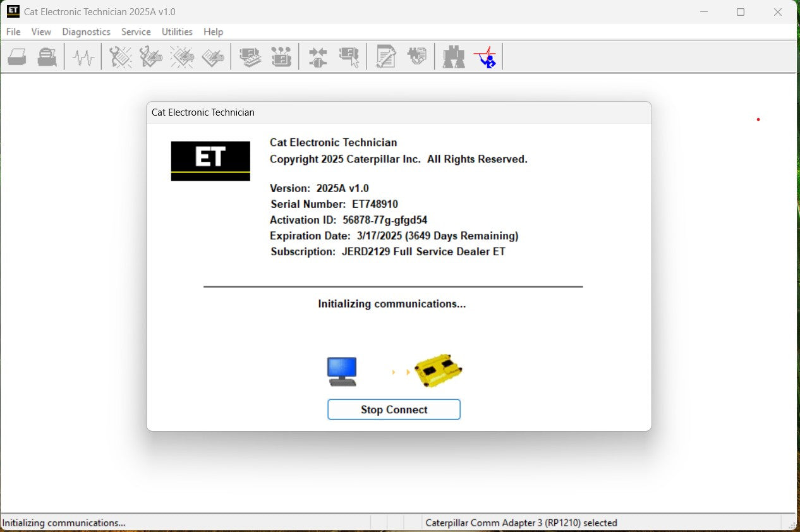Open the Status Tool waveform icon
This screenshot has height=532, width=800.
[x=83, y=57]
